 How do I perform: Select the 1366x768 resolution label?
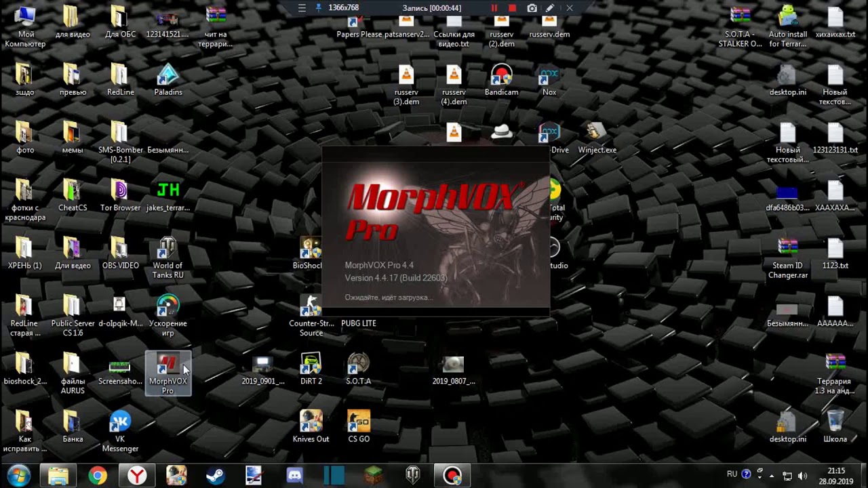click(343, 7)
